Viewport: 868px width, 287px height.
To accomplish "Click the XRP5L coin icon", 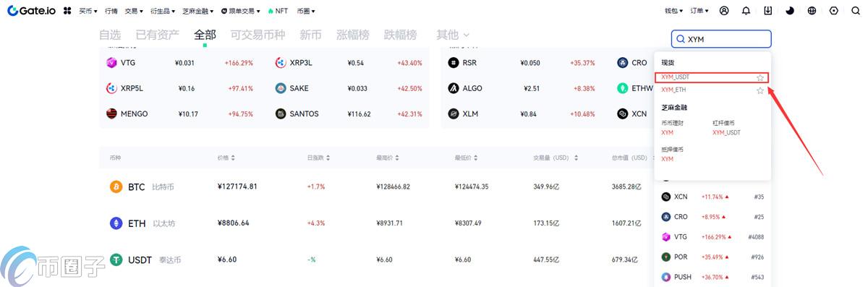I will click(111, 88).
